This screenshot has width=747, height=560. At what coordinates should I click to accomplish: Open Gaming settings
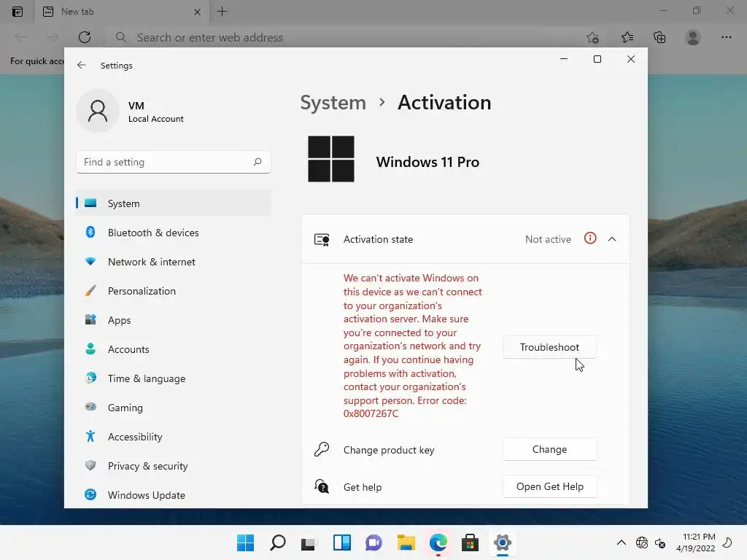174,408
